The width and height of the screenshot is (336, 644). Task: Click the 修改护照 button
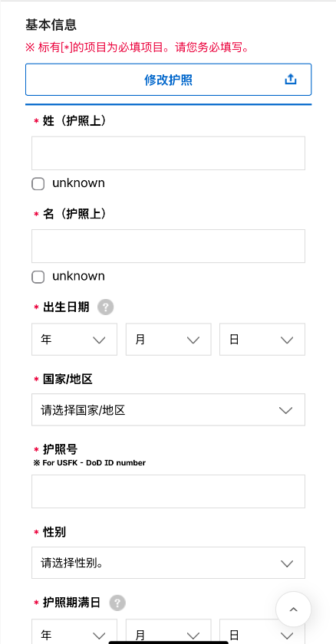pyautogui.click(x=169, y=80)
